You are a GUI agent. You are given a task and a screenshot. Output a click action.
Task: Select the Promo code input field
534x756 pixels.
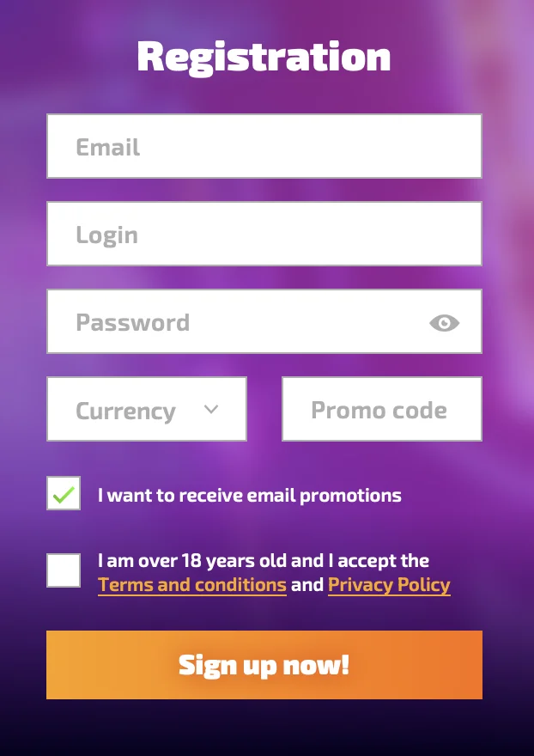point(382,409)
